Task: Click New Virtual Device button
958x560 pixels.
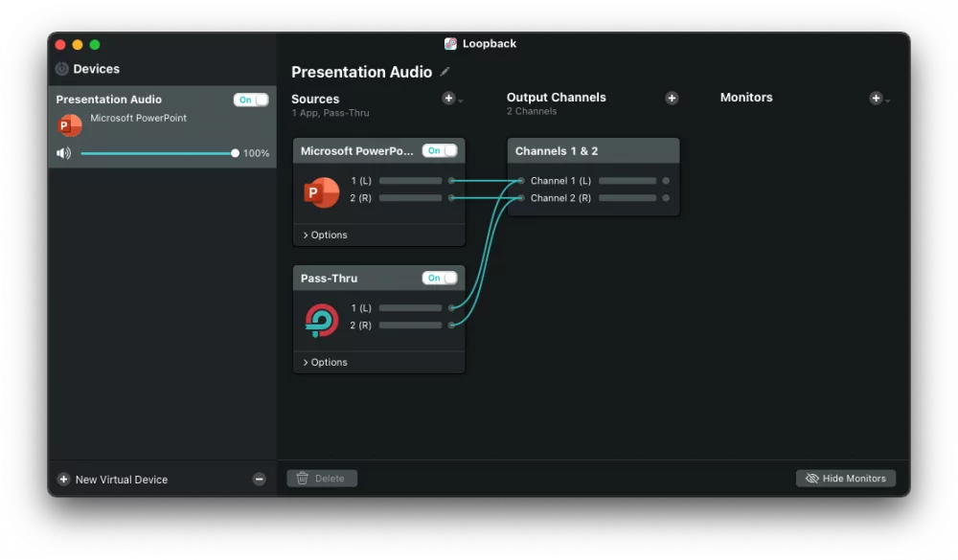Action: [112, 480]
